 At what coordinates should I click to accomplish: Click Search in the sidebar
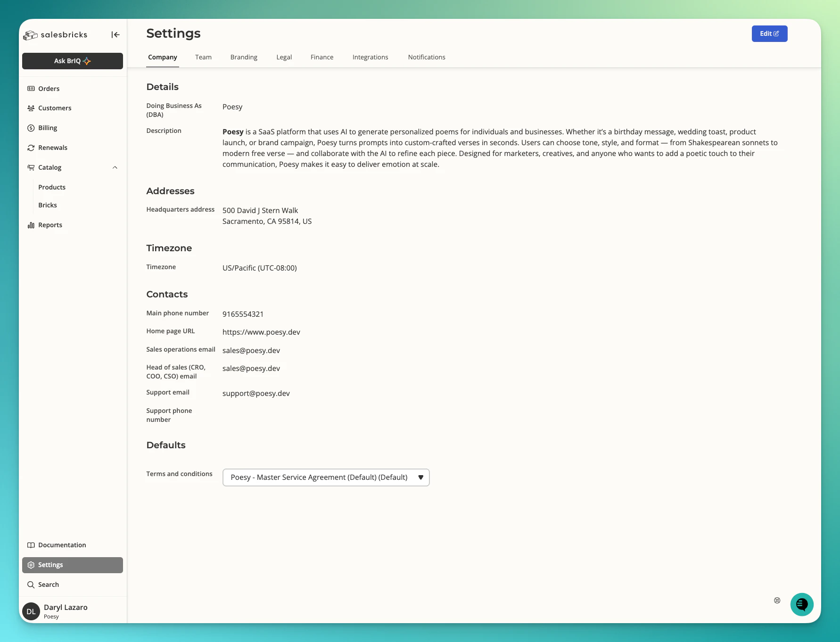click(x=49, y=585)
